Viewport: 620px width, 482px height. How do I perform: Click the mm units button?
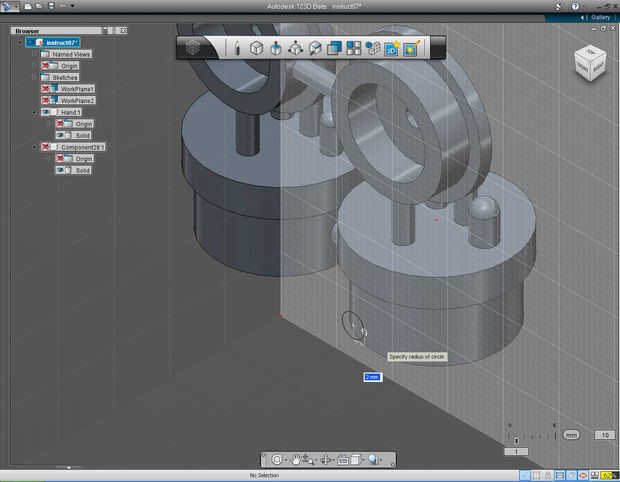(571, 435)
